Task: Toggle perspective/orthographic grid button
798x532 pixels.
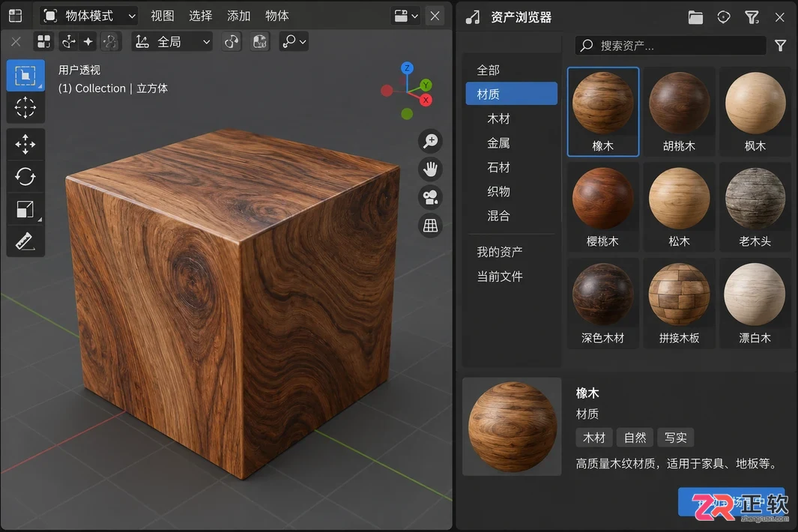Action: click(431, 225)
